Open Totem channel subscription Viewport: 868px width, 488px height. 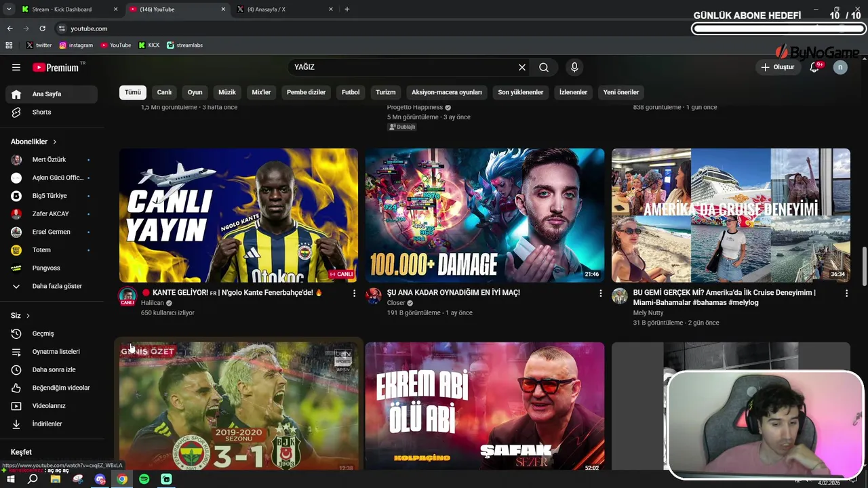52,250
